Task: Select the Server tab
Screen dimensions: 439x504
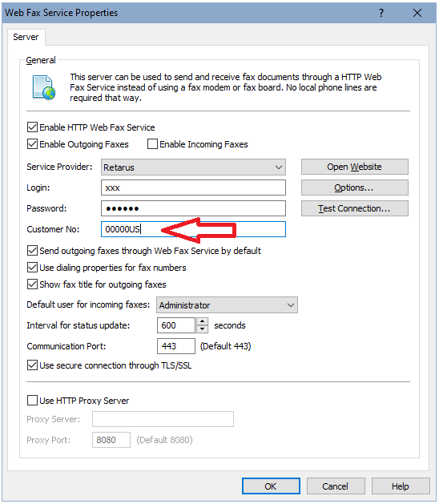Action: pyautogui.click(x=26, y=37)
